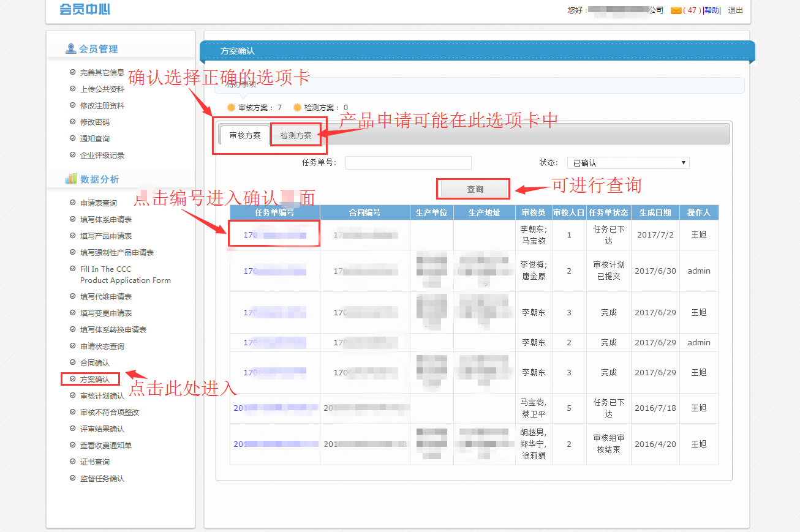800x532 pixels.
Task: Open first task number link in table
Action: [x=274, y=235]
